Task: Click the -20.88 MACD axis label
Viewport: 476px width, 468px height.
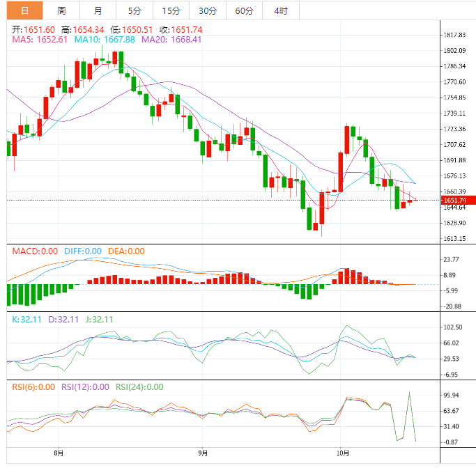Action: click(x=452, y=306)
